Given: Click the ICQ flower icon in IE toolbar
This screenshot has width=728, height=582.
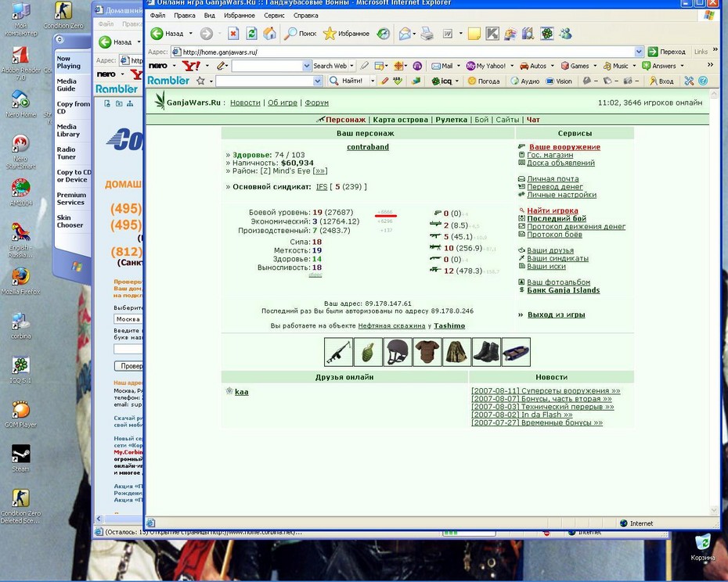Looking at the screenshot, I should point(547,34).
